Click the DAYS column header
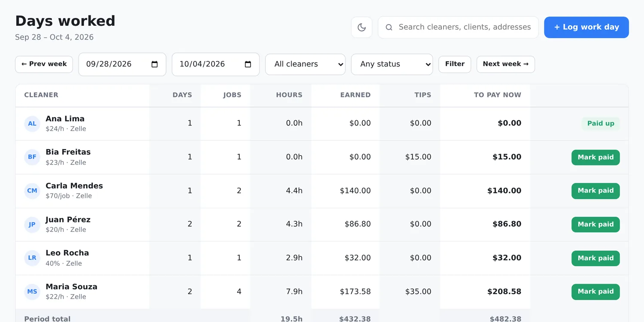Viewport: 644px width, 322px height. (x=182, y=95)
